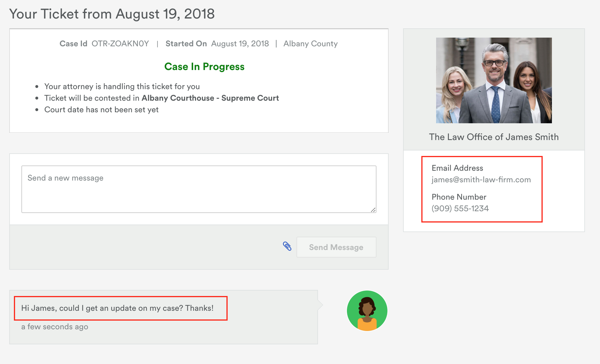The image size is (600, 364).
Task: Select the Case Id OTR-ZOAKN0Y text
Action: tap(120, 44)
